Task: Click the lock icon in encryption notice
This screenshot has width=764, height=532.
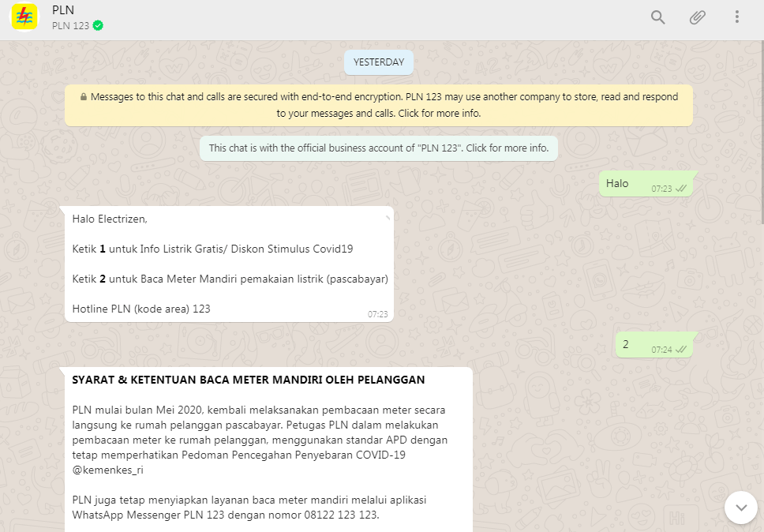Action: click(x=84, y=97)
